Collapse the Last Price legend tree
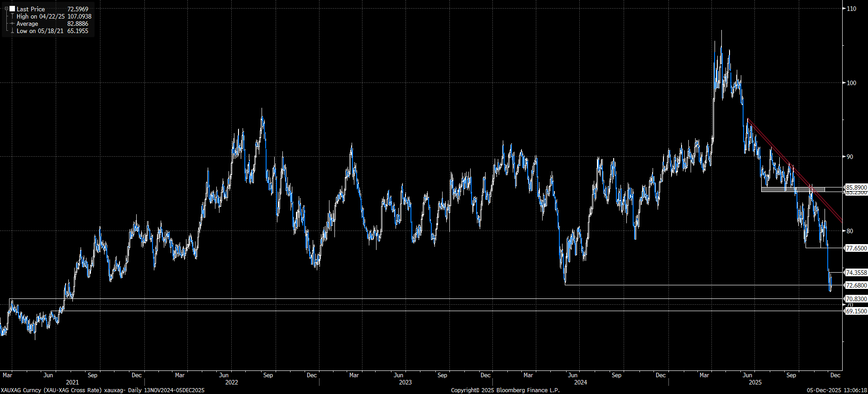This screenshot has height=394, width=868. tap(6, 9)
